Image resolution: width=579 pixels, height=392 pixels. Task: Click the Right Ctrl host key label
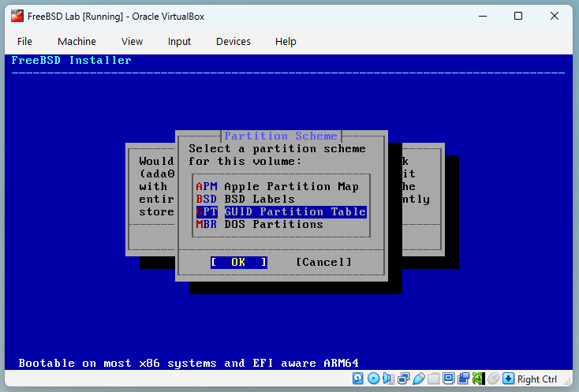coord(537,379)
